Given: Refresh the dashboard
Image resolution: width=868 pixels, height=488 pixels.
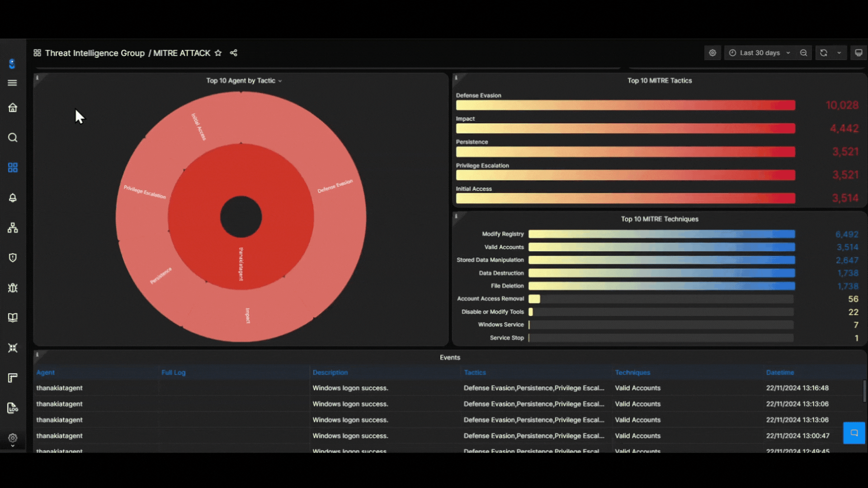Looking at the screenshot, I should (824, 53).
